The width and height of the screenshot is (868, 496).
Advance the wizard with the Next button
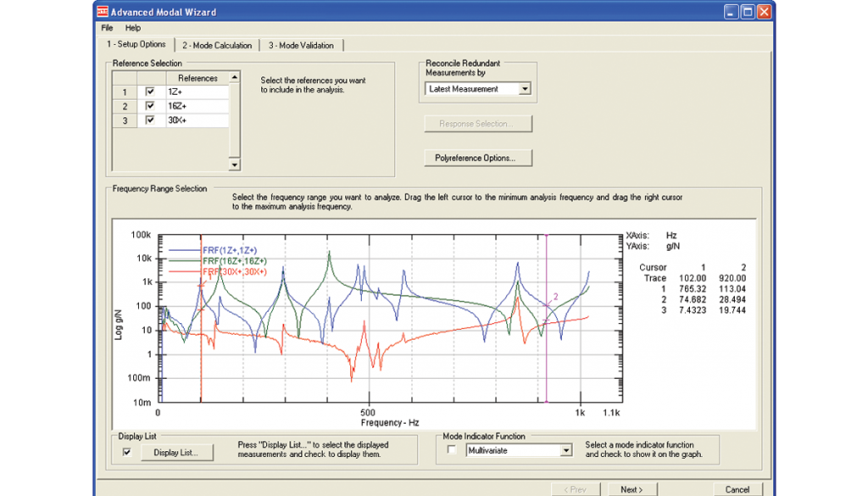coord(632,488)
